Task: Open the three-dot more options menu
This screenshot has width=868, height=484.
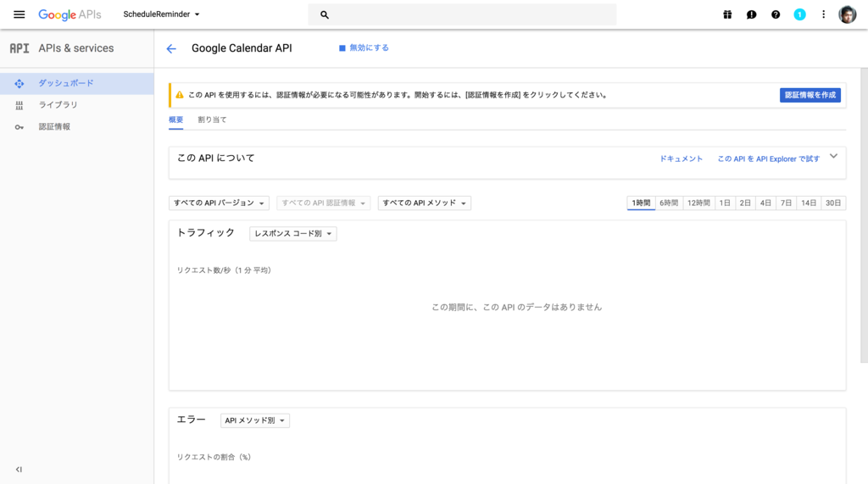Action: 823,14
